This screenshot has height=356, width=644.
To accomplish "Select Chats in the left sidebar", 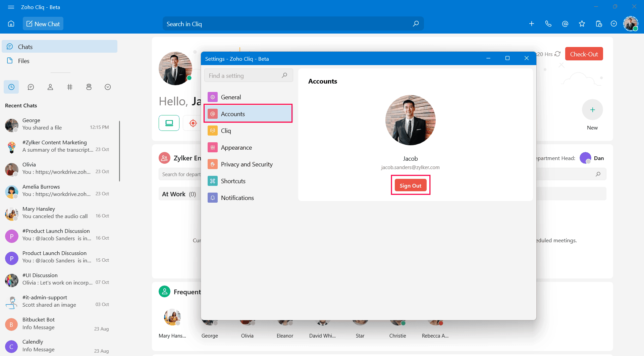I will (60, 47).
